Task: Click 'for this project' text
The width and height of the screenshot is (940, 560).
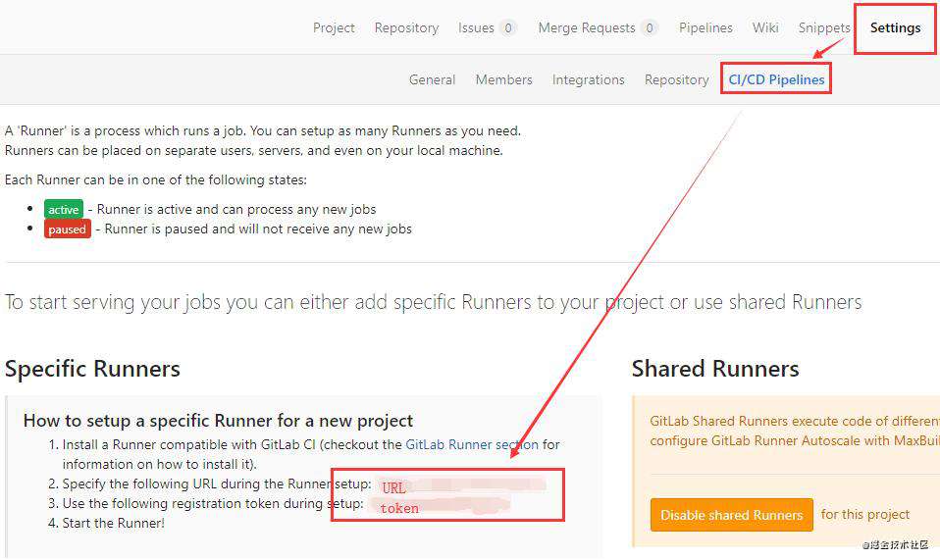Action: pos(865,515)
